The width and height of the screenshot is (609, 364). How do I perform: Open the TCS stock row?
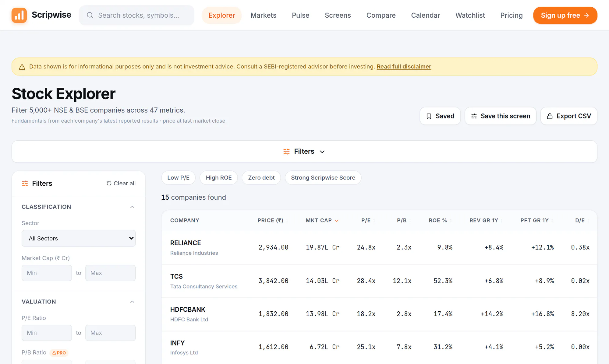tap(379, 281)
